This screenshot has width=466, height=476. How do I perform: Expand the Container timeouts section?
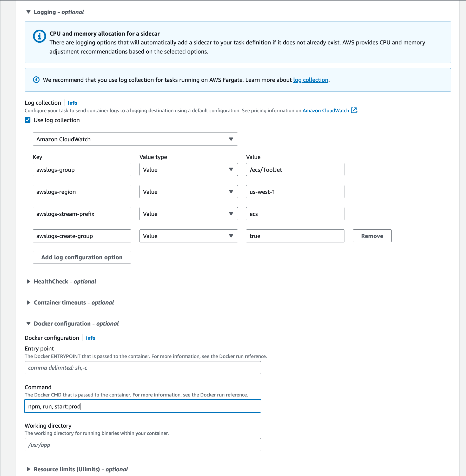pos(29,303)
